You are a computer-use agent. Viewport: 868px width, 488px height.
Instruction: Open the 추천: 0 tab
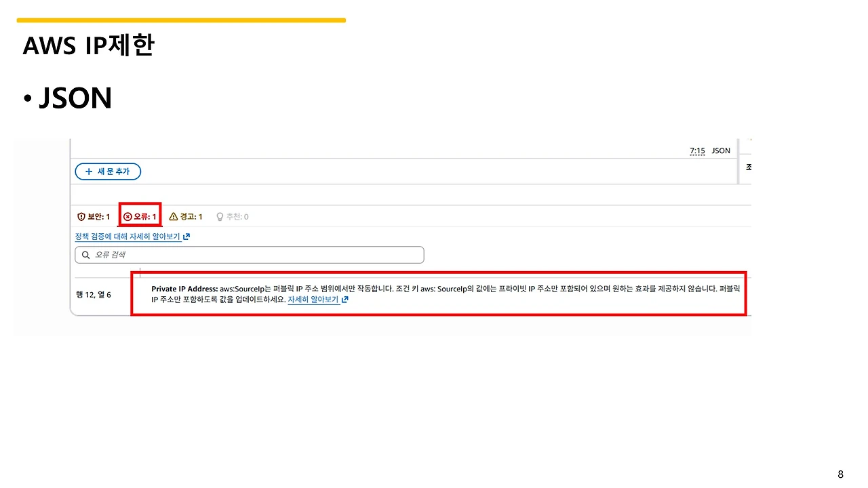point(232,217)
